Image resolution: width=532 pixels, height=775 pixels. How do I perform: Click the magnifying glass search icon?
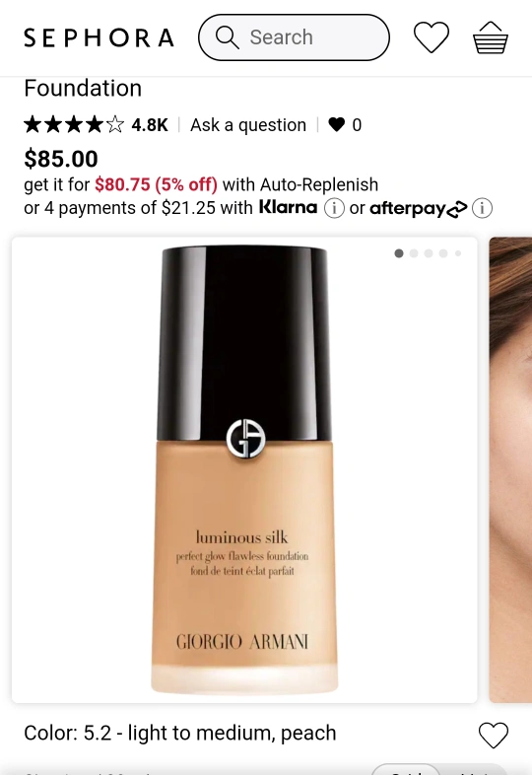(x=228, y=37)
